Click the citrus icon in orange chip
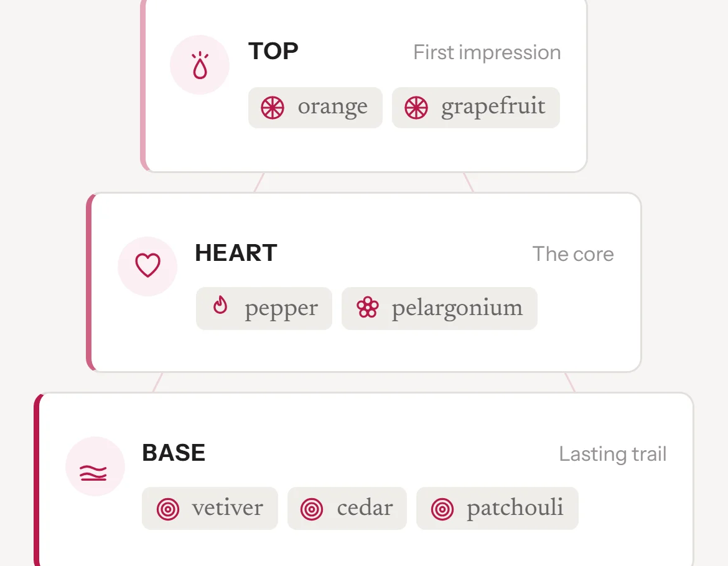 point(273,108)
